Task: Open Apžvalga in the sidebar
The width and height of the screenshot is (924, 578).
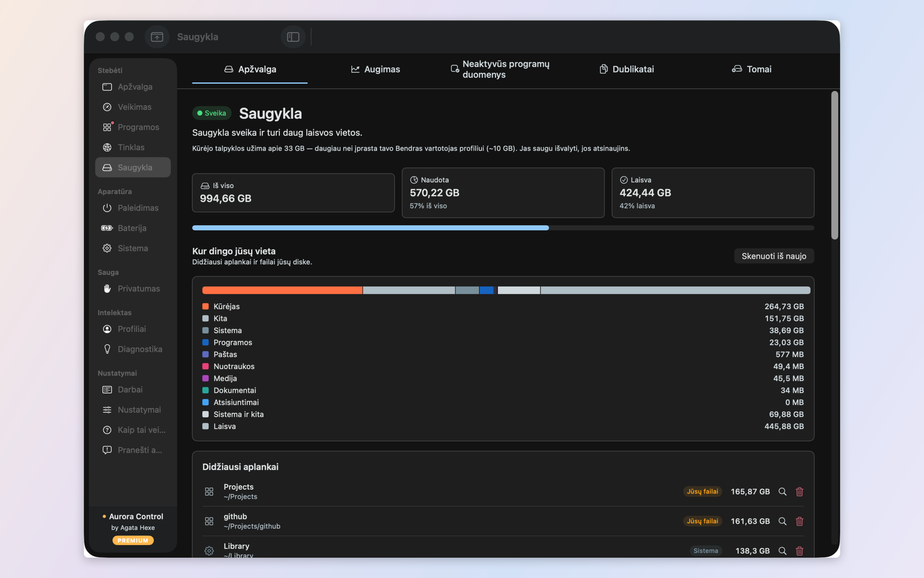Action: pos(133,87)
